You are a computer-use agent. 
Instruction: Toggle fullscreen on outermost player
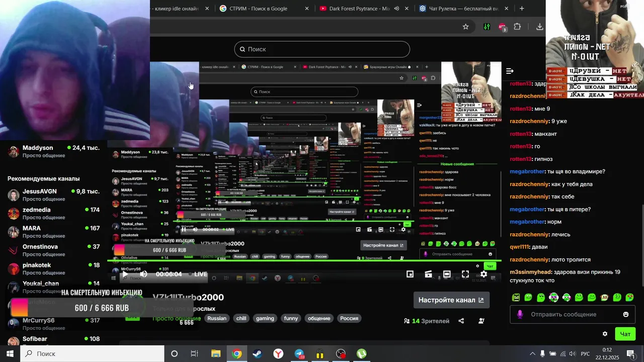coord(465,274)
